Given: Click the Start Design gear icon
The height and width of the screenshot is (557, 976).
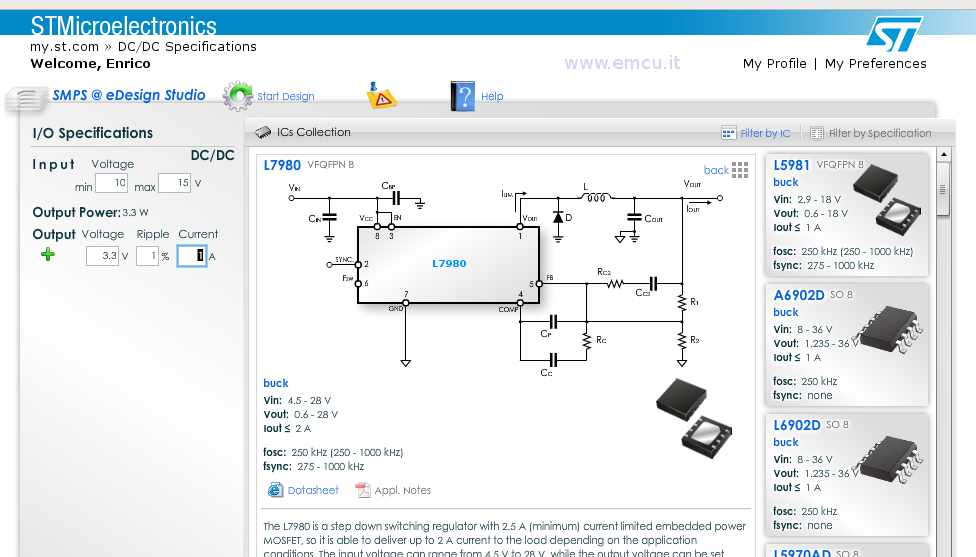Looking at the screenshot, I should pos(238,96).
